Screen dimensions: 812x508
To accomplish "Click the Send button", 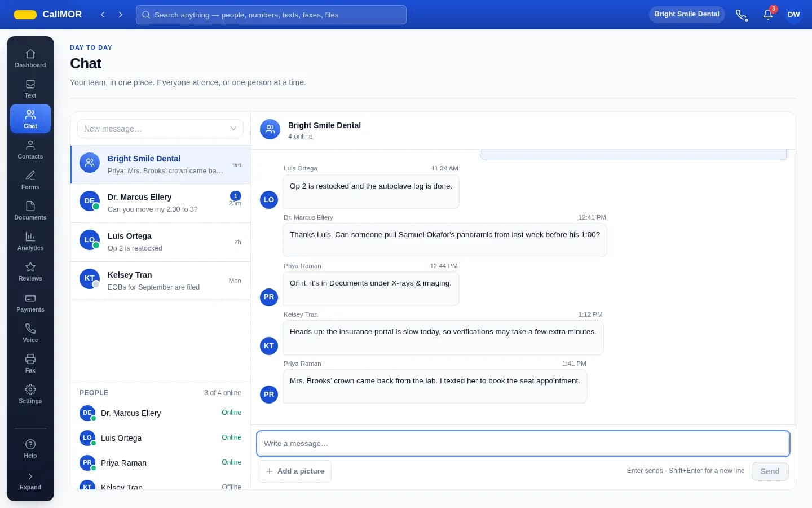I will [x=770, y=471].
